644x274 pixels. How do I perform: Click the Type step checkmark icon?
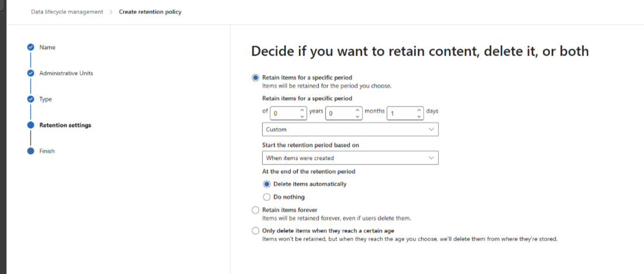coord(30,99)
